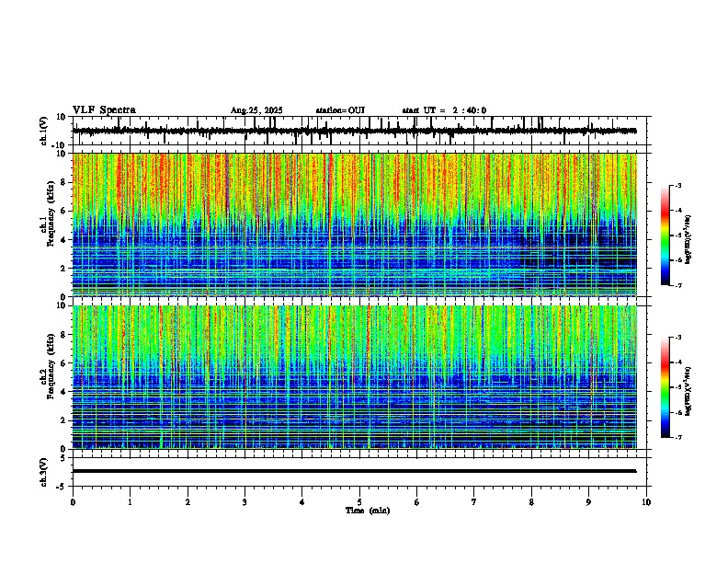Click time axis tick label "6"
The height and width of the screenshot is (563, 728).
tap(417, 502)
